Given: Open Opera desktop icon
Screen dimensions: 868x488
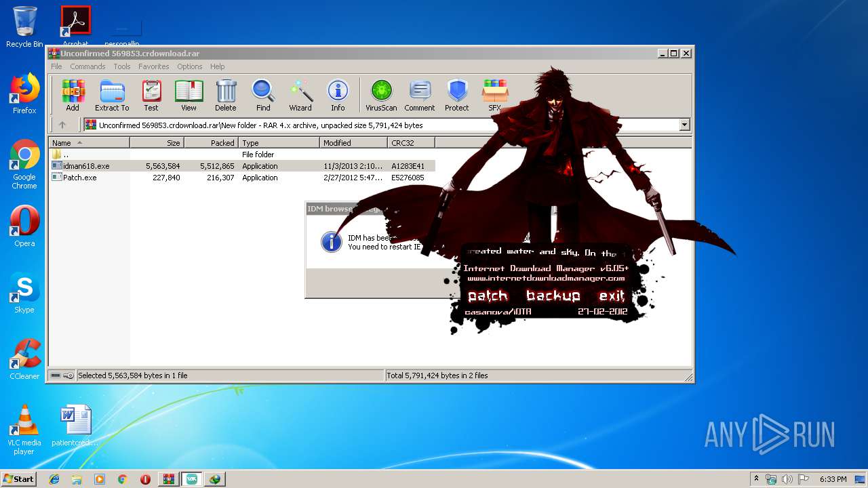Looking at the screenshot, I should click(24, 226).
